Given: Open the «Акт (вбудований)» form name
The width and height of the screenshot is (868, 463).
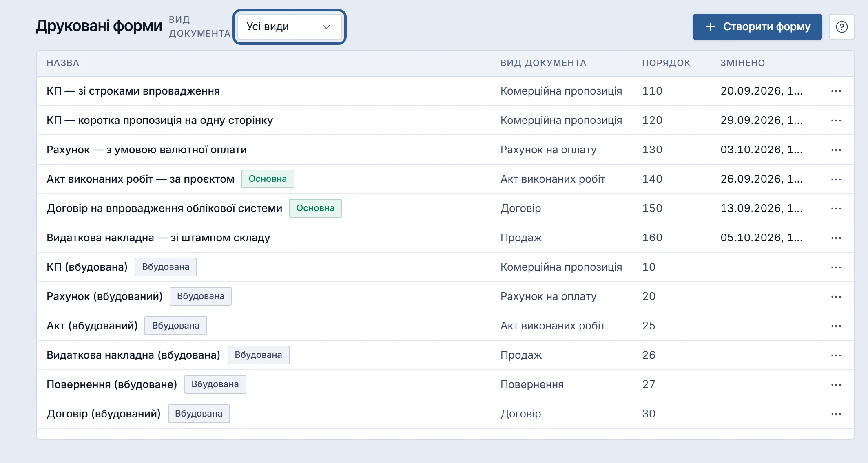Looking at the screenshot, I should point(92,326).
